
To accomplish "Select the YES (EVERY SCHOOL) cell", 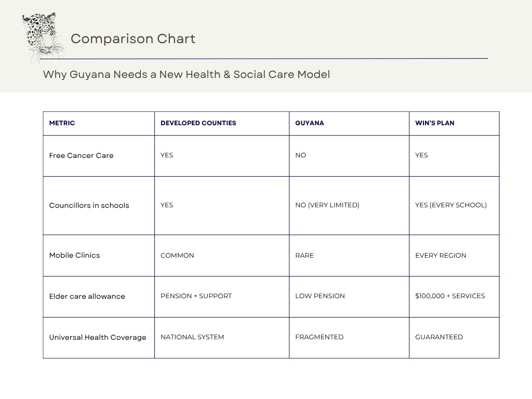I will (450, 205).
